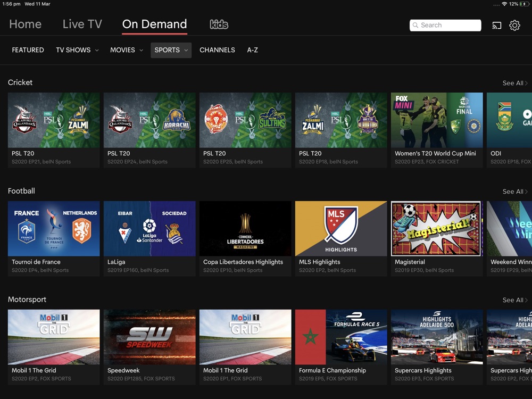Click the 'Copa Libertadores Highlights' title text
This screenshot has width=532, height=399.
[x=243, y=262]
